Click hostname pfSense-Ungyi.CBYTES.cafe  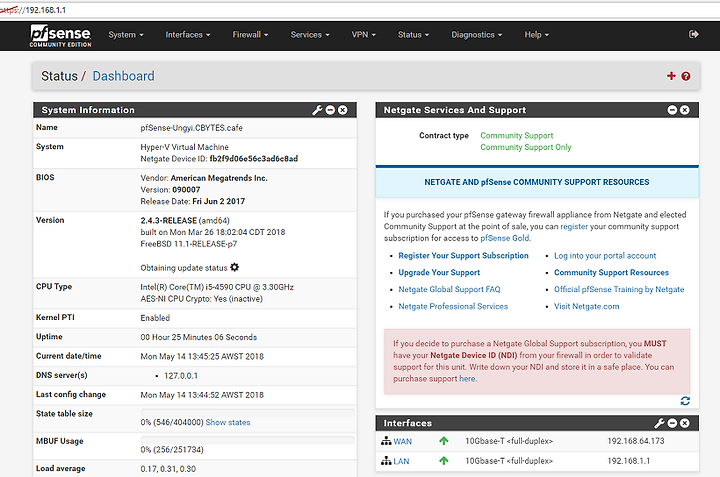[x=191, y=128]
